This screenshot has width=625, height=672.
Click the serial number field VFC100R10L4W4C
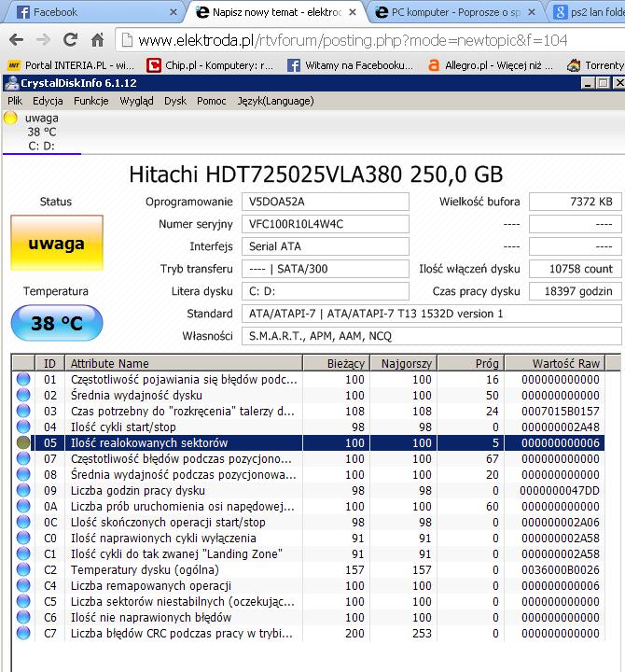click(326, 224)
